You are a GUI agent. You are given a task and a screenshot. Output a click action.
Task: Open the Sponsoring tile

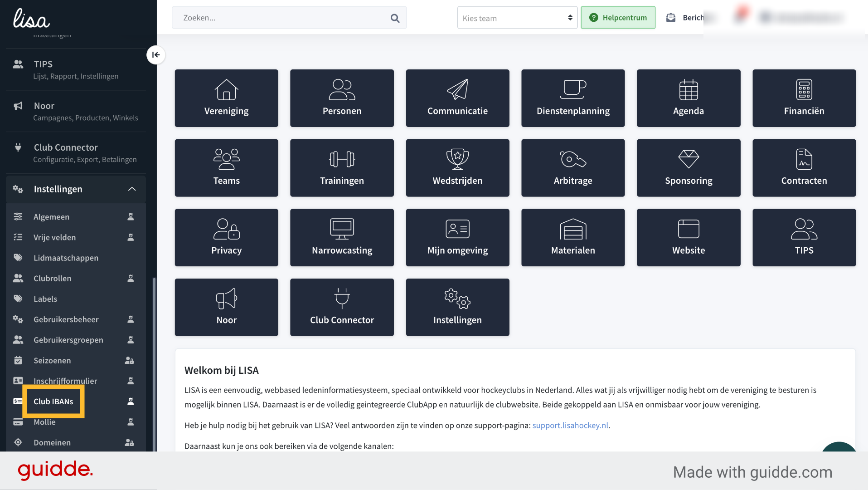(689, 168)
